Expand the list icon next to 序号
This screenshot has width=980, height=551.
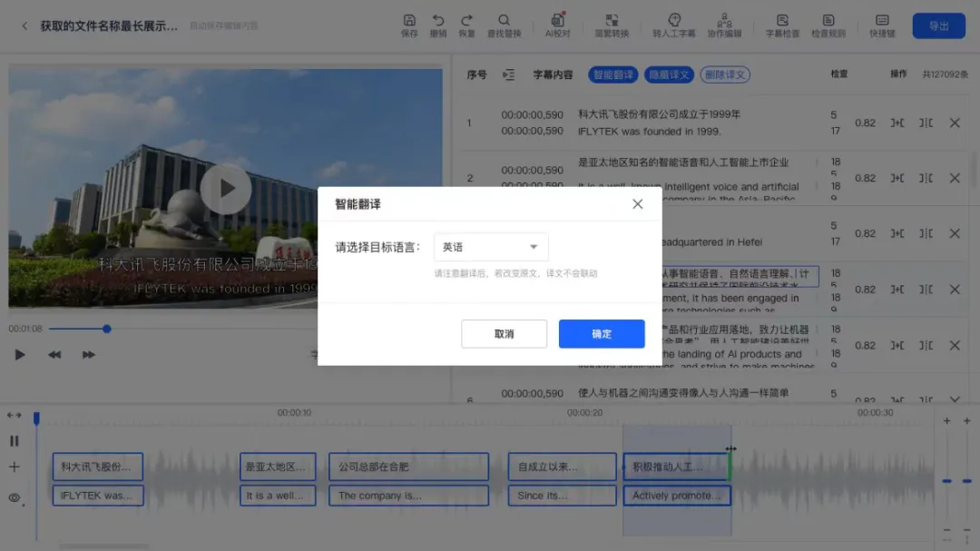point(509,74)
